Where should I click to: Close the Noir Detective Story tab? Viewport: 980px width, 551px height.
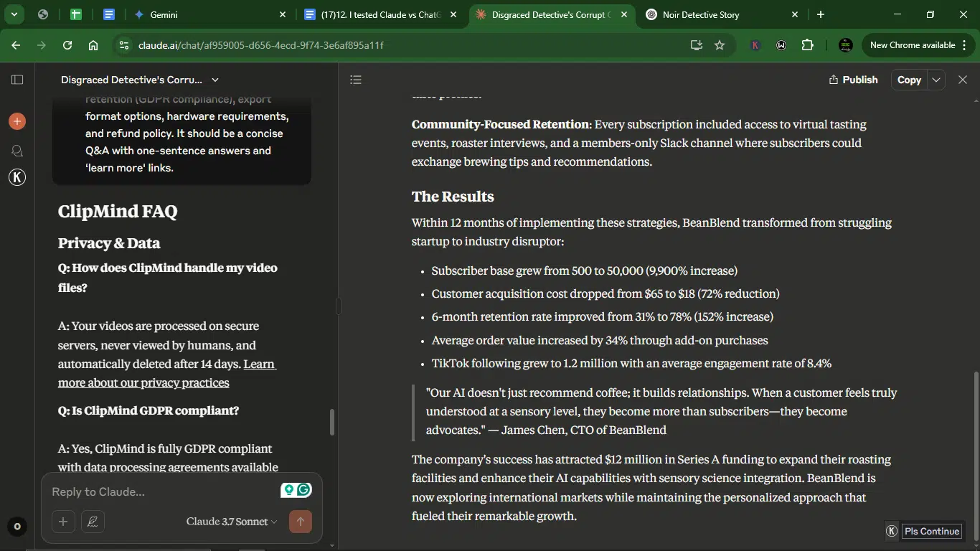795,14
